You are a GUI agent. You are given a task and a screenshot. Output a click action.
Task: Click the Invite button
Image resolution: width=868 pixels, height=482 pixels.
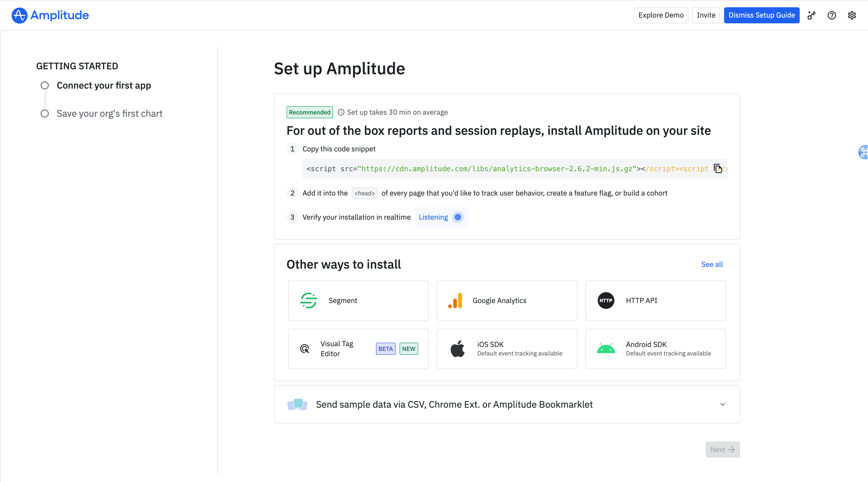[x=706, y=16]
